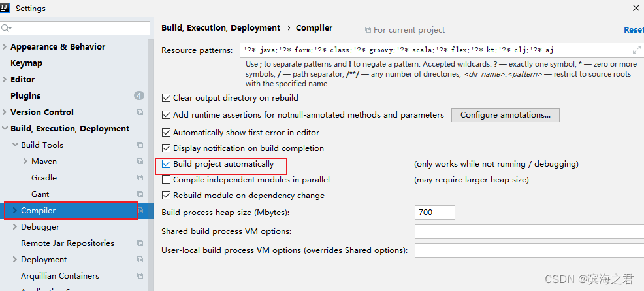
Task: Click the search magnifier icon in settings
Action: point(6,28)
